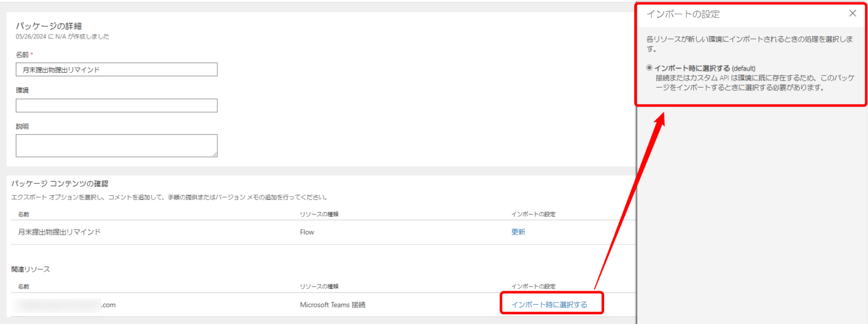
Task: Click into the 説明 text area
Action: 116,145
